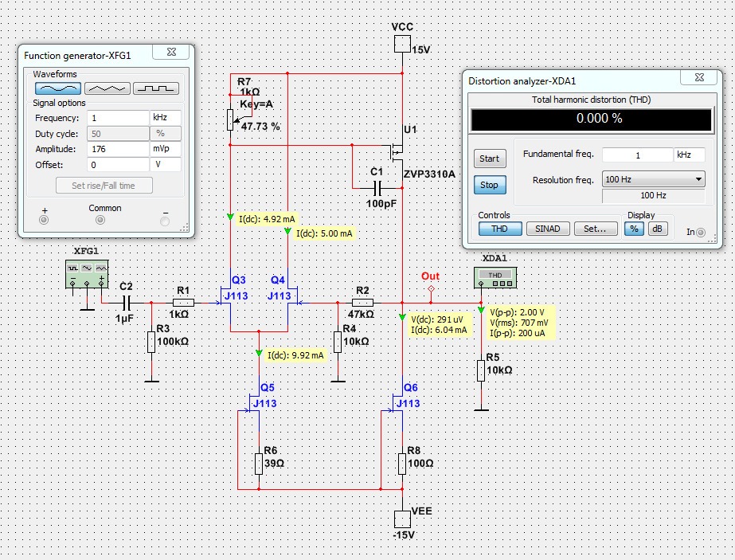Select the square waveform button
735x560 pixels.
pyautogui.click(x=156, y=88)
